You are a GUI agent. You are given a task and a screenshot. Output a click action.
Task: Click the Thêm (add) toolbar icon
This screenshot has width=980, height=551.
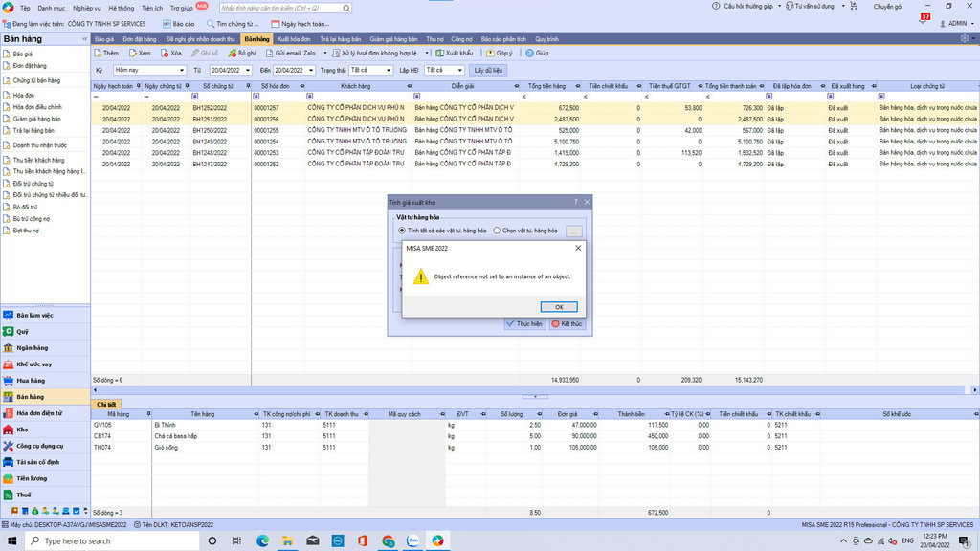pos(98,54)
